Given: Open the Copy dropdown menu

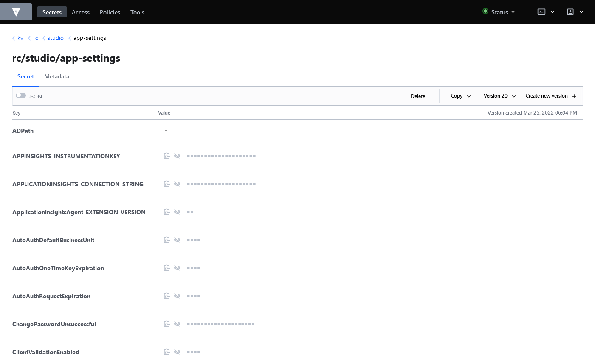Looking at the screenshot, I should click(x=460, y=96).
